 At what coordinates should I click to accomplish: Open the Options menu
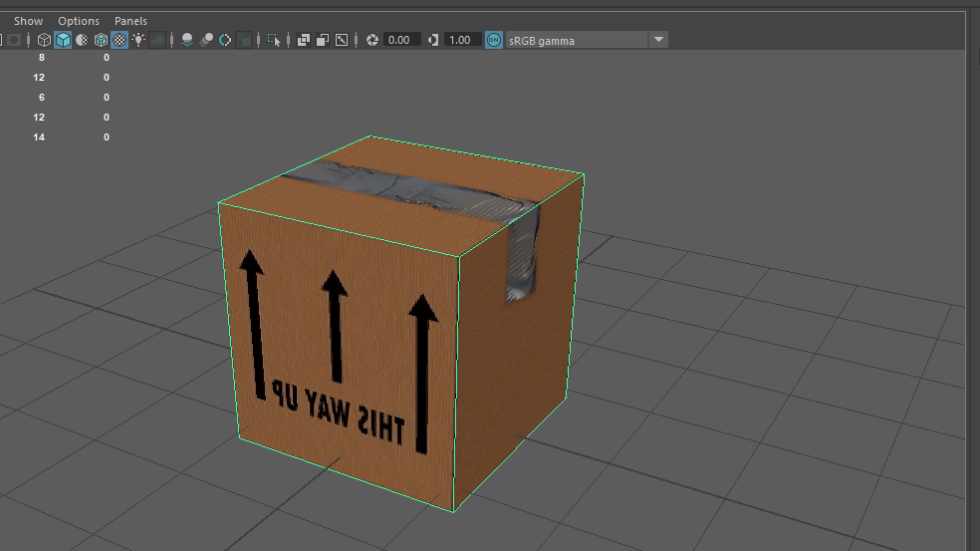coord(79,21)
